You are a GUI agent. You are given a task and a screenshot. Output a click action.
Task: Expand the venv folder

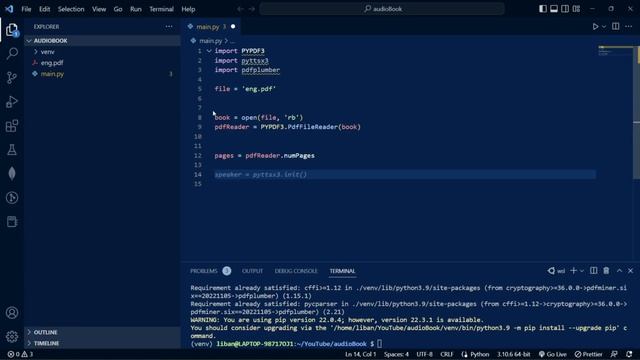(x=103, y=52)
